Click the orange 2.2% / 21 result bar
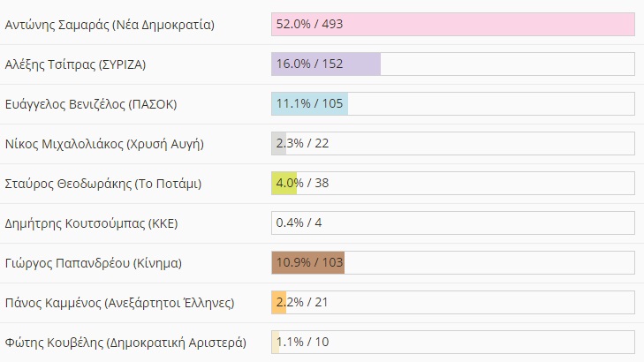The height and width of the screenshot is (362, 644). pyautogui.click(x=452, y=303)
